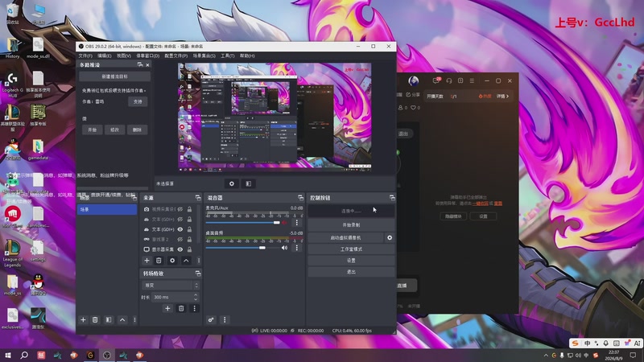Open Windows Start menu

(8, 355)
